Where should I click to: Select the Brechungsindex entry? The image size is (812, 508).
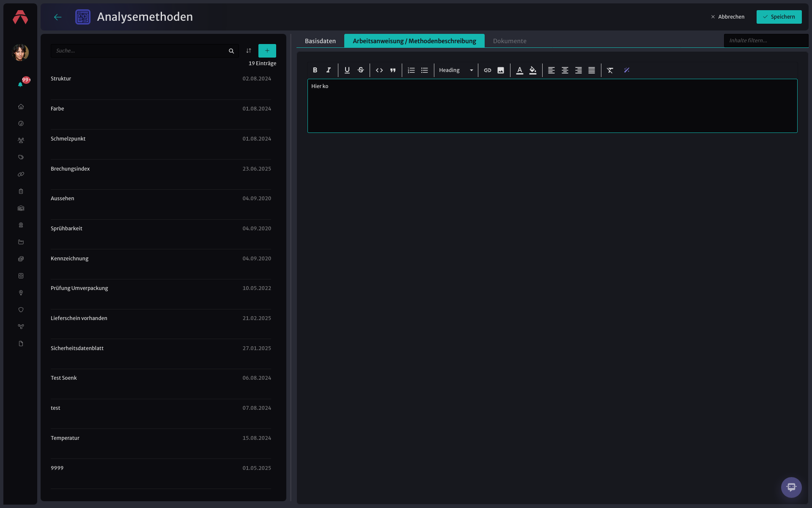[x=161, y=169]
